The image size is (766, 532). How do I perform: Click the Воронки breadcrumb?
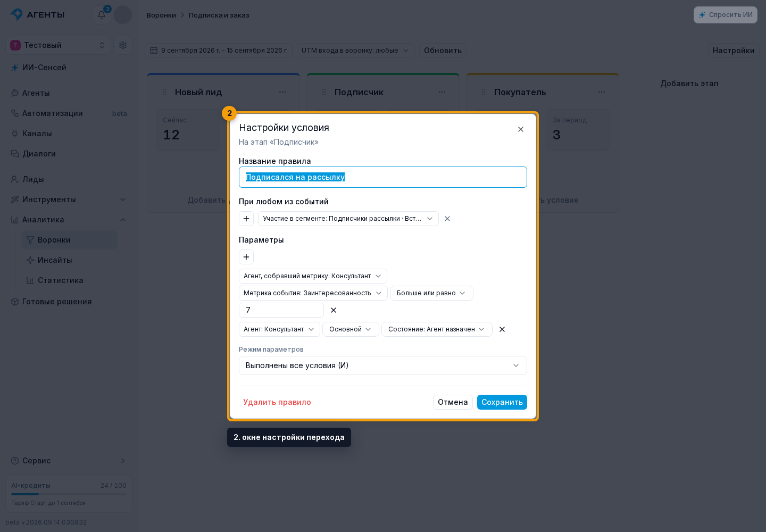click(161, 15)
